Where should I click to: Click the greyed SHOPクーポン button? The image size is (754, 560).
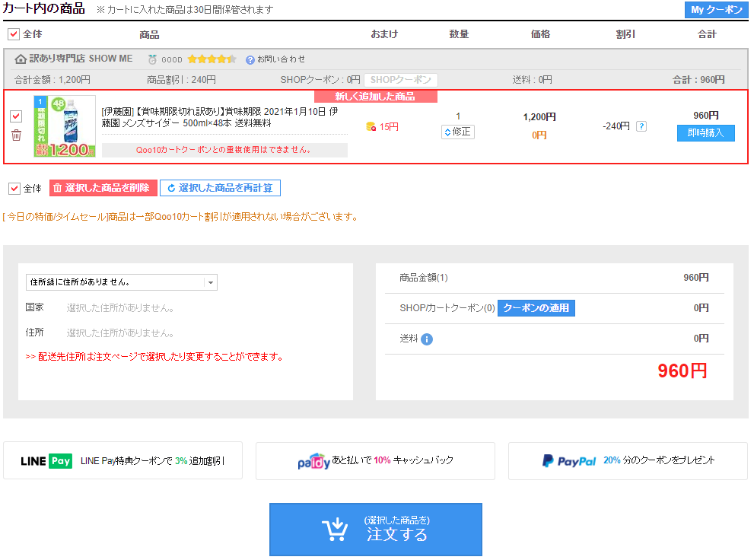[400, 80]
